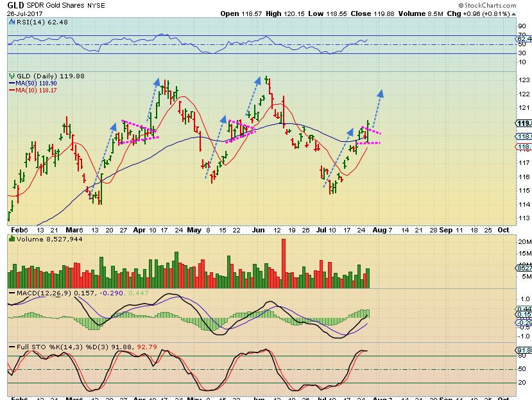Viewport: 532px width, 400px height.
Task: Click the 62.4 RSI value tag on RSI axis
Action: tap(524, 39)
